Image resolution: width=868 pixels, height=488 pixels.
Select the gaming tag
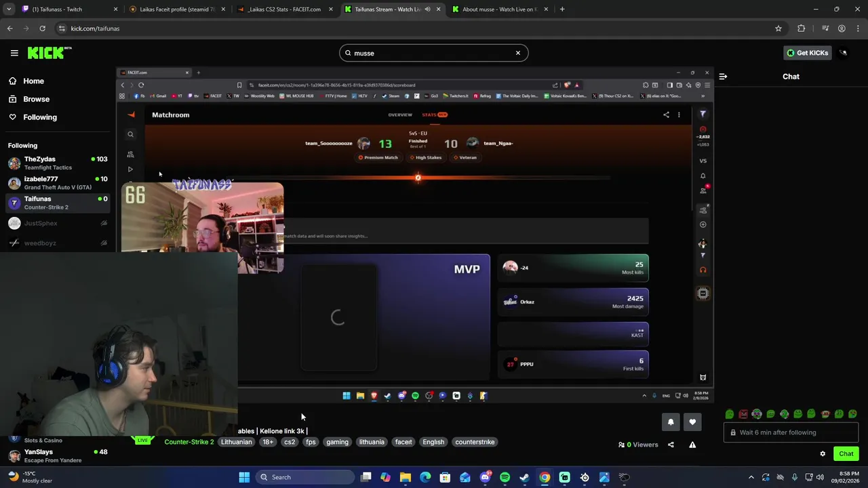(337, 442)
